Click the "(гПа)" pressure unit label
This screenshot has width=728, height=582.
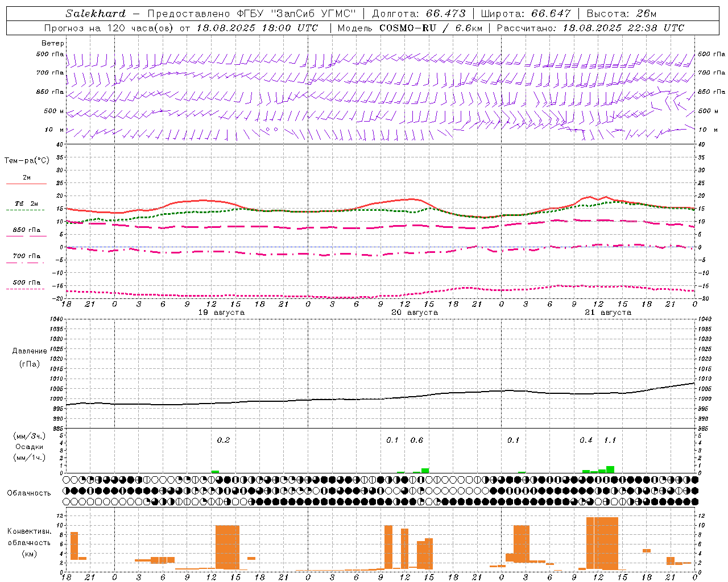pos(30,364)
